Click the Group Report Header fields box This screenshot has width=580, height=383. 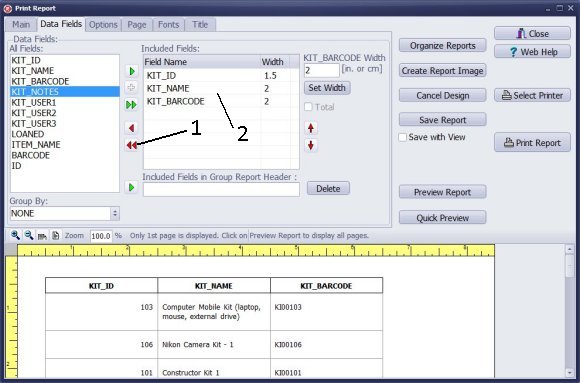click(x=221, y=189)
